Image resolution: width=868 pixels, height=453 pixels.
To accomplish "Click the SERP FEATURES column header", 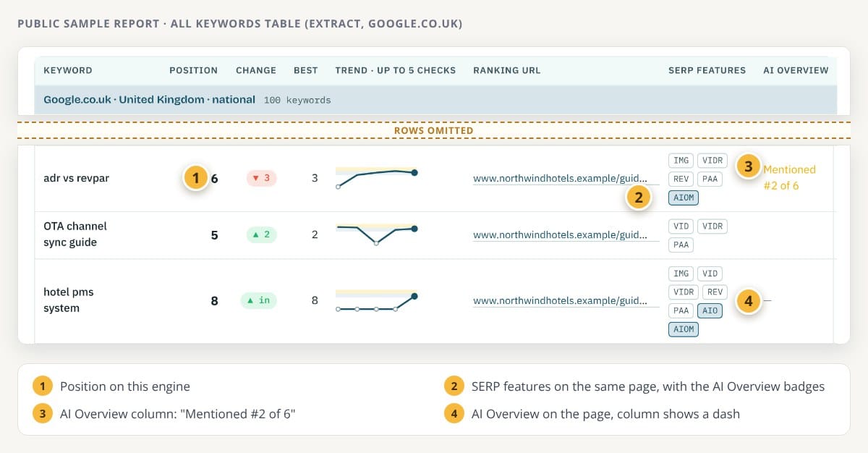I will (x=707, y=70).
